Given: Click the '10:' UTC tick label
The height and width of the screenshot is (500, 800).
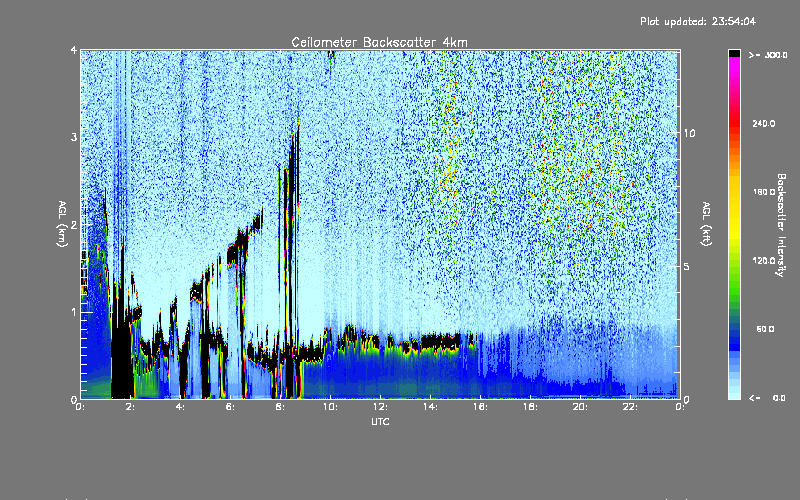Looking at the screenshot, I should pos(330,407).
